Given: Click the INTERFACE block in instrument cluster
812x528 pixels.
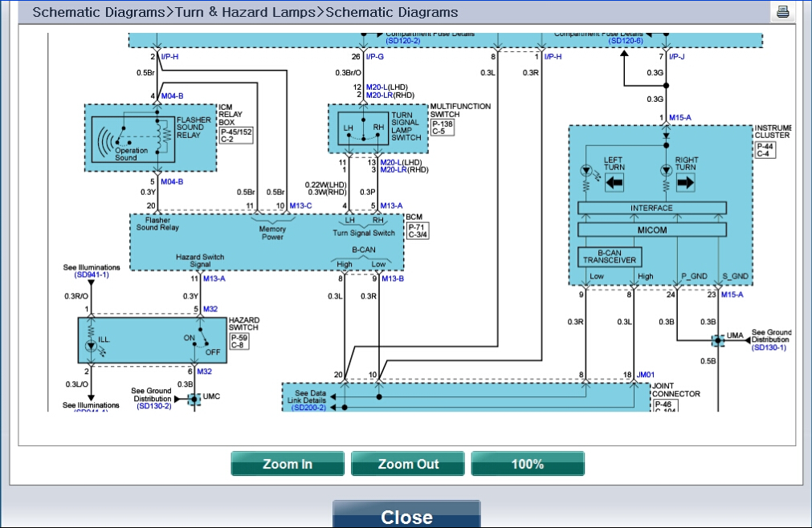Looking at the screenshot, I should (x=652, y=208).
